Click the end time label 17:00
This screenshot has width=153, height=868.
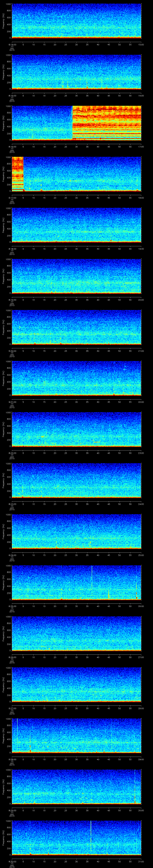pyautogui.click(x=141, y=147)
